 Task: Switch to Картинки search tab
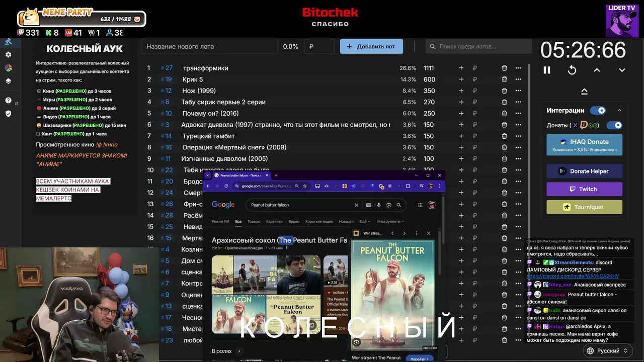tap(274, 221)
